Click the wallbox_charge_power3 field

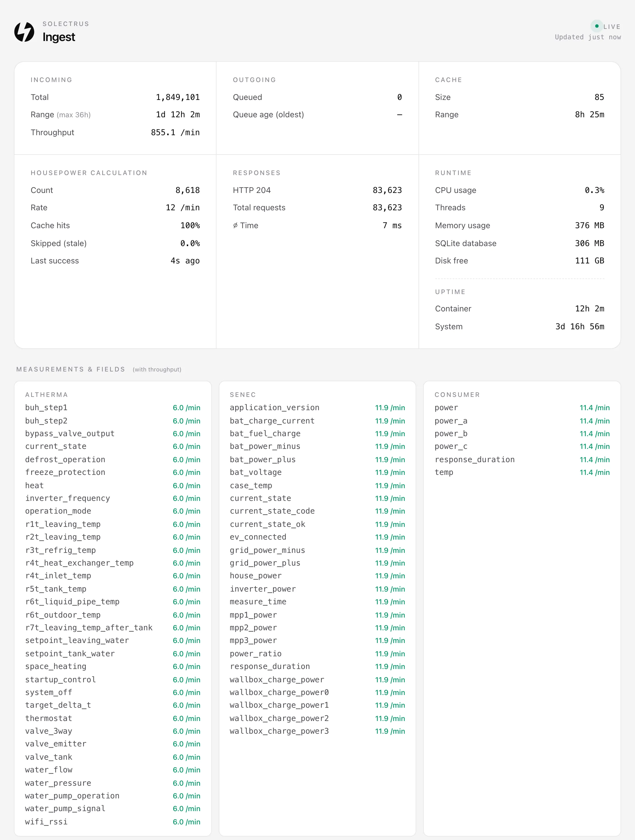coord(279,731)
